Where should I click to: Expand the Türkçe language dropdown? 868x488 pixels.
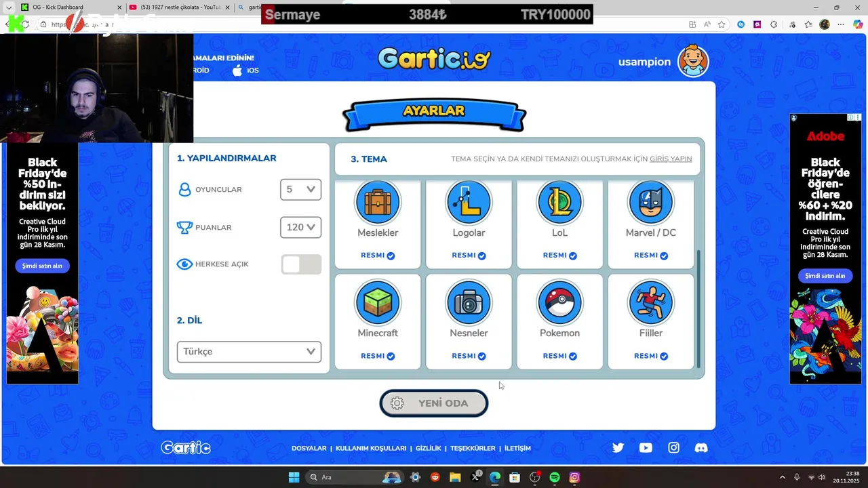pos(249,352)
